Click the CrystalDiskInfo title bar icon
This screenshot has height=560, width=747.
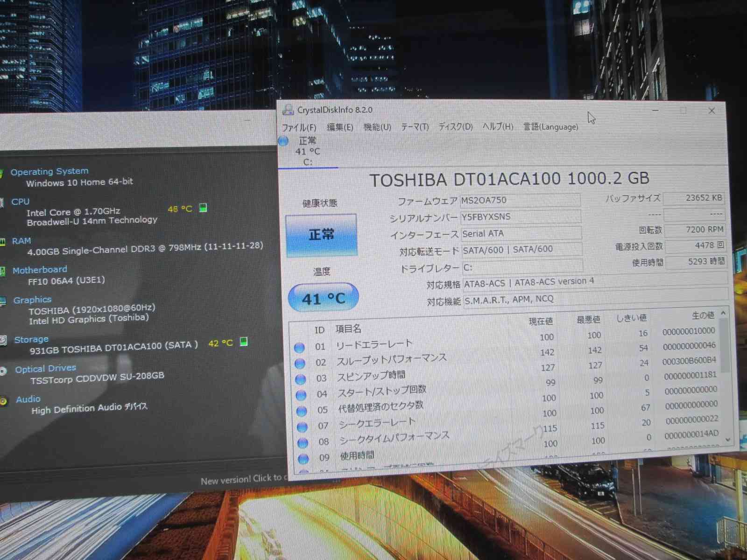point(288,110)
